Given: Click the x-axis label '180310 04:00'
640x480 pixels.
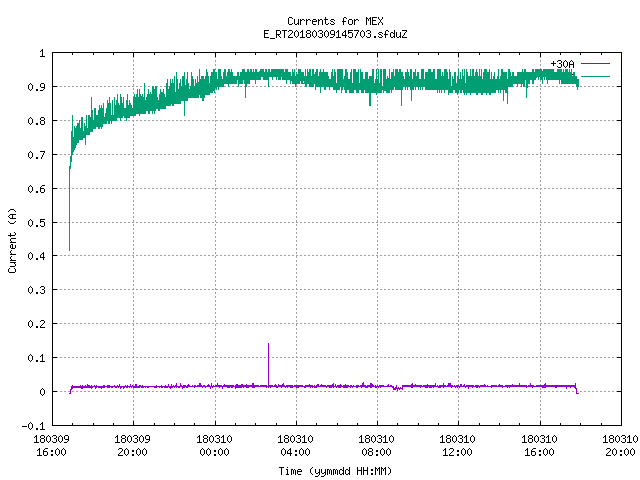Looking at the screenshot, I should point(295,446).
